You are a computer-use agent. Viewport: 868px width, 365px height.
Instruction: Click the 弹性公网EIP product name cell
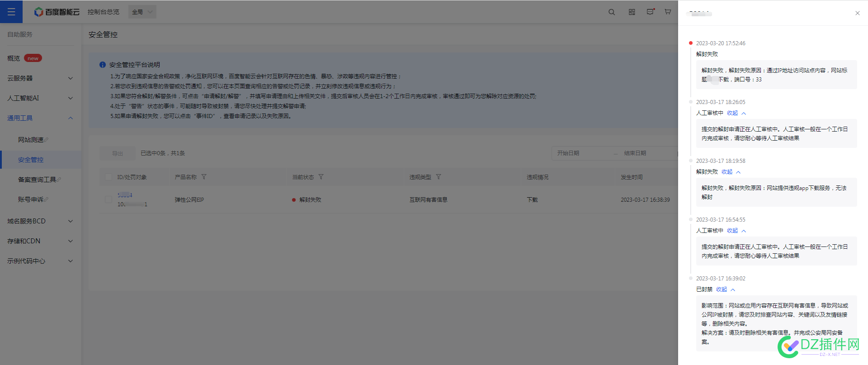point(189,199)
